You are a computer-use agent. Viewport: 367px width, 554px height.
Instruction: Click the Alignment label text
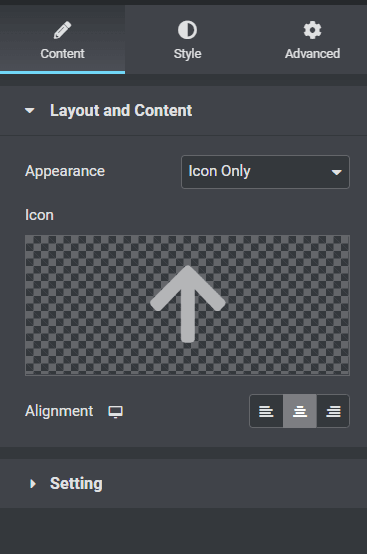(x=59, y=411)
